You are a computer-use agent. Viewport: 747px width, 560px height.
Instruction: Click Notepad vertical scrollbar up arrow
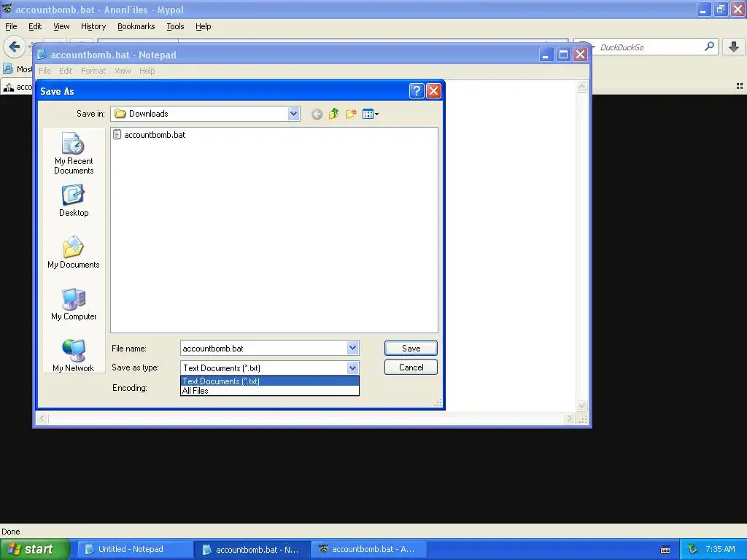tap(581, 87)
